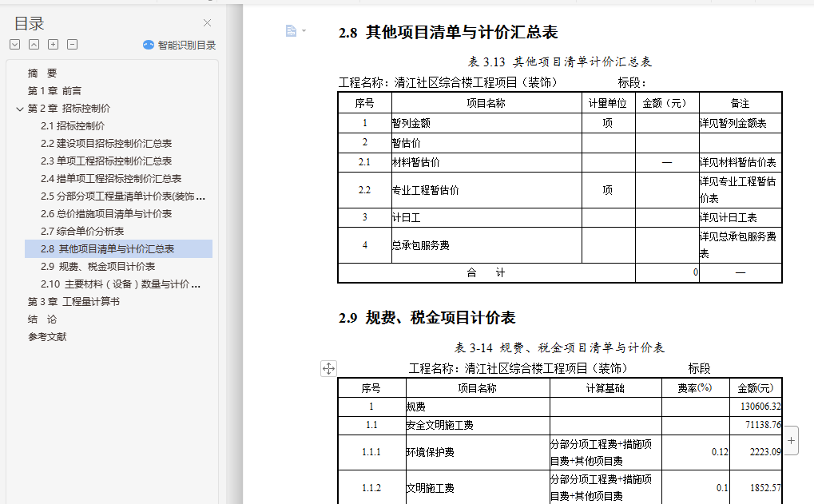Select outline entry 2.5 分部分项工程量清单计价表
Image resolution: width=814 pixels, height=504 pixels.
[122, 196]
